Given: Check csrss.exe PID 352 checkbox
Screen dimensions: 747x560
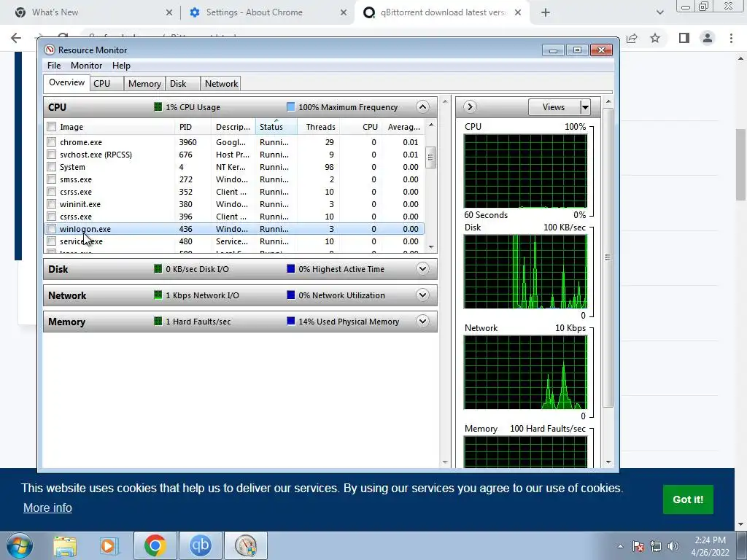Looking at the screenshot, I should click(52, 192).
